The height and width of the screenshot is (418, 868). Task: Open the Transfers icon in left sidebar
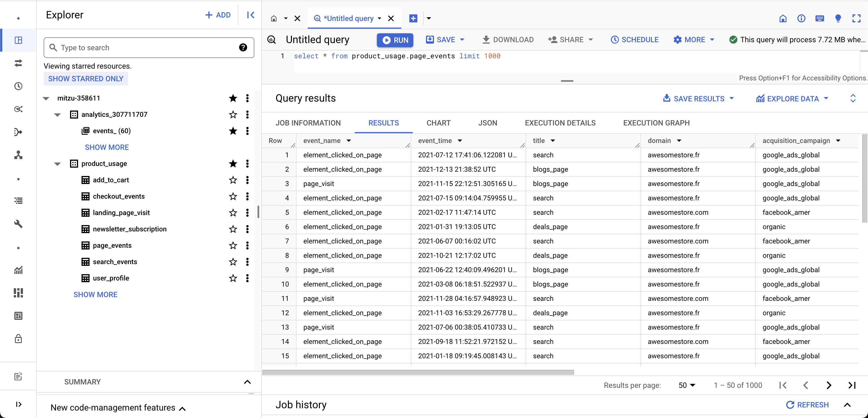(x=18, y=63)
